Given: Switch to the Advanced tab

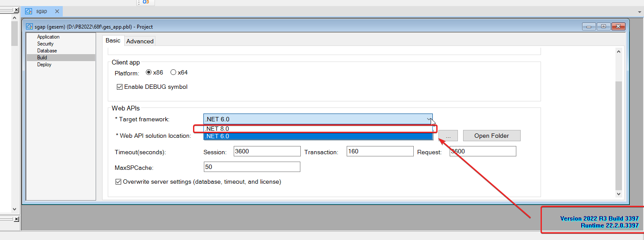Looking at the screenshot, I should click(x=140, y=41).
